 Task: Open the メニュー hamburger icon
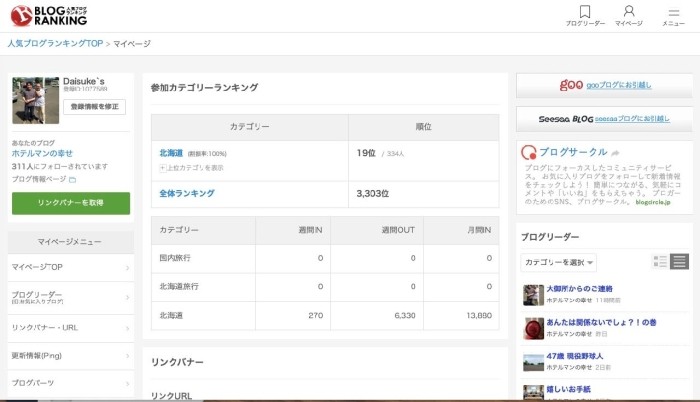(673, 12)
